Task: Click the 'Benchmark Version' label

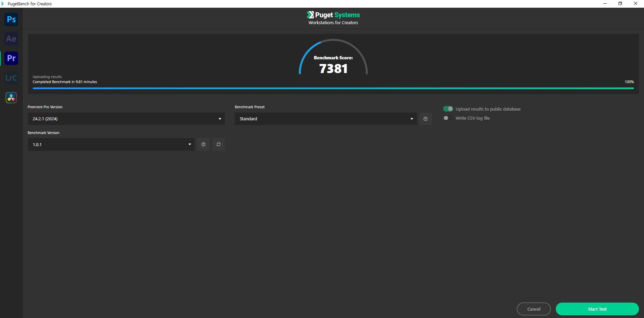Action: [44, 133]
